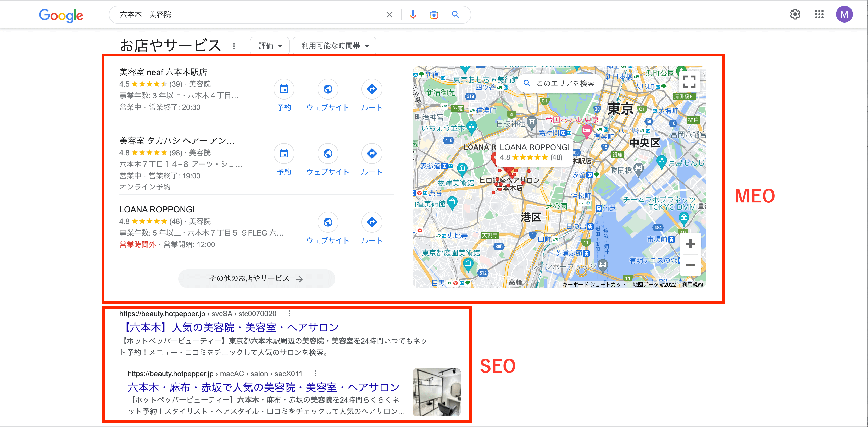The height and width of the screenshot is (427, 868).
Task: Click the salon interior thumbnail image
Action: click(x=436, y=392)
